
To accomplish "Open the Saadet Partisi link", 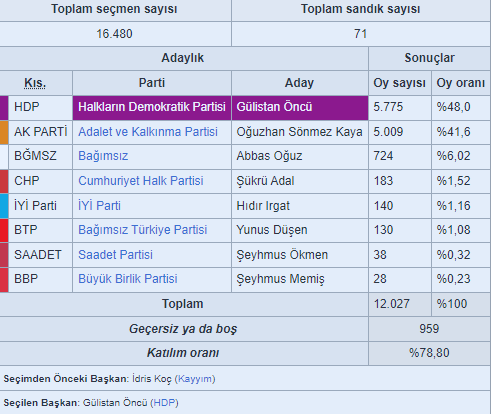I will (x=115, y=255).
